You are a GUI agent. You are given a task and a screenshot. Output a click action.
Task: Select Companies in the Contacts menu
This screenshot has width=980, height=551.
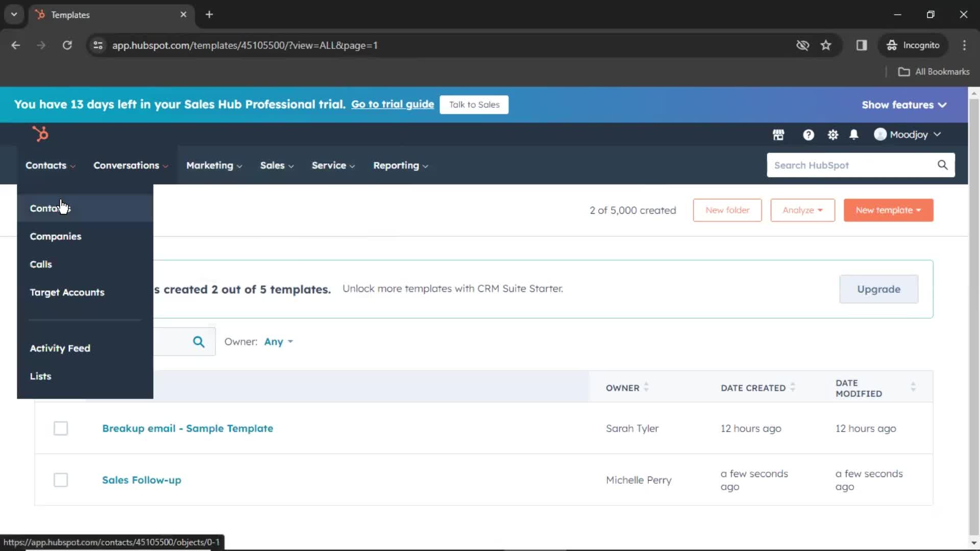click(x=85, y=236)
